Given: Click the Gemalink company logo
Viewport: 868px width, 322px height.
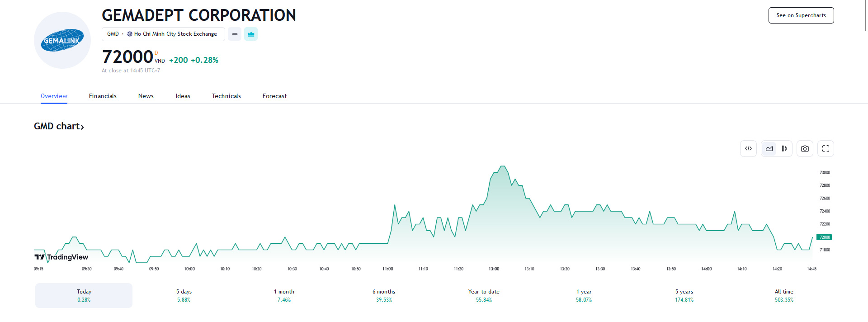Looking at the screenshot, I should [62, 41].
